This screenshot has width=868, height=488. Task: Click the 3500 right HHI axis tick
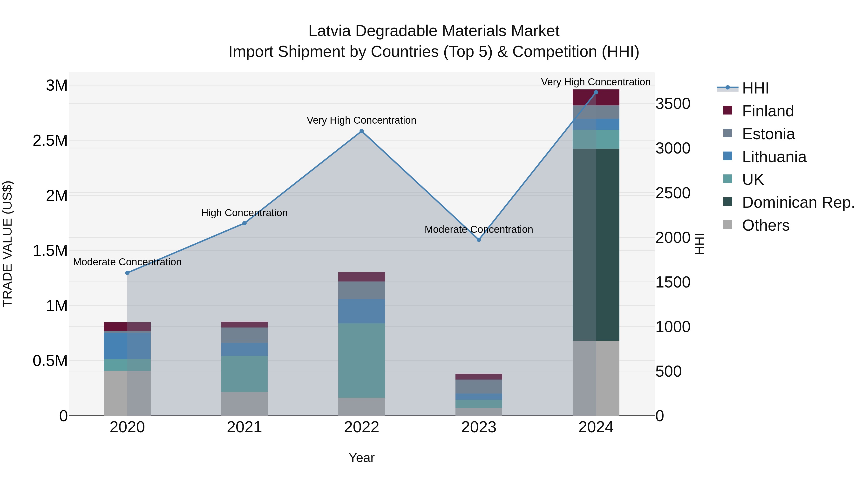point(673,104)
